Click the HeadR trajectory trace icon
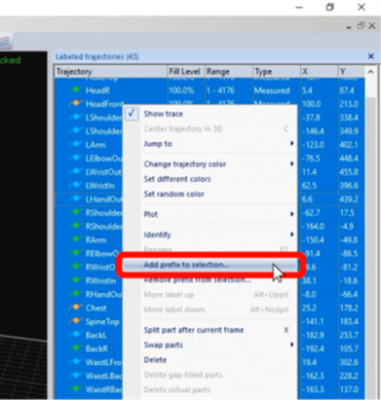The height and width of the screenshot is (400, 381). coord(76,90)
